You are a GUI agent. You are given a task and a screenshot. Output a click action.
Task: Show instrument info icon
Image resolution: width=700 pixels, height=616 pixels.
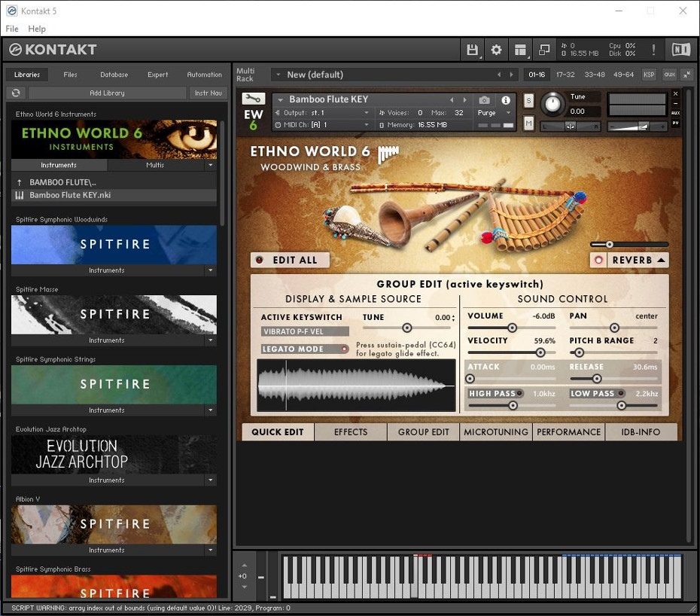point(505,100)
